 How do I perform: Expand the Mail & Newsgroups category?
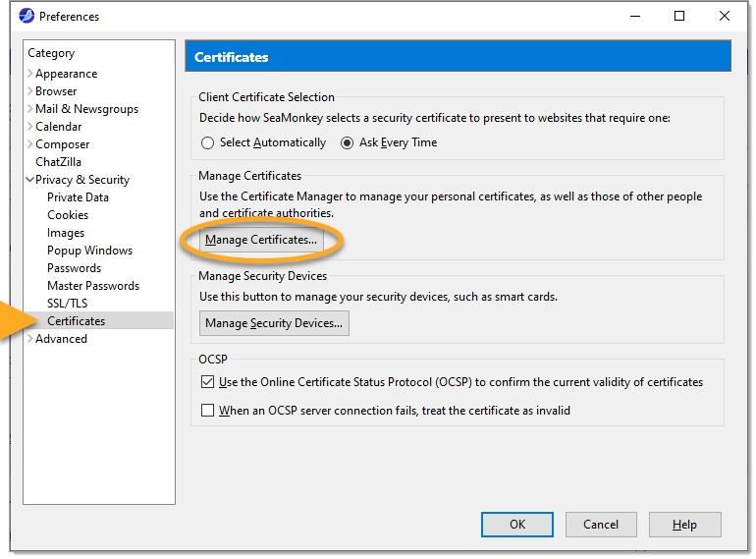click(30, 109)
